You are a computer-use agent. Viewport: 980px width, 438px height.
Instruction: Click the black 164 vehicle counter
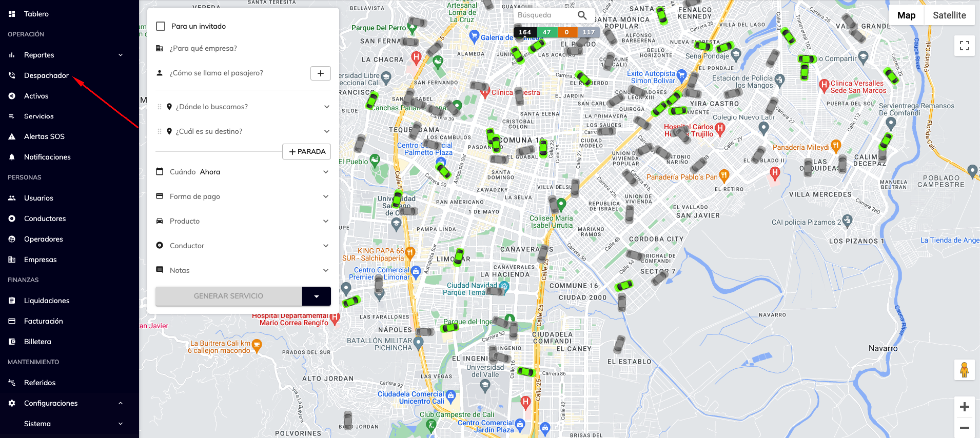click(x=525, y=32)
